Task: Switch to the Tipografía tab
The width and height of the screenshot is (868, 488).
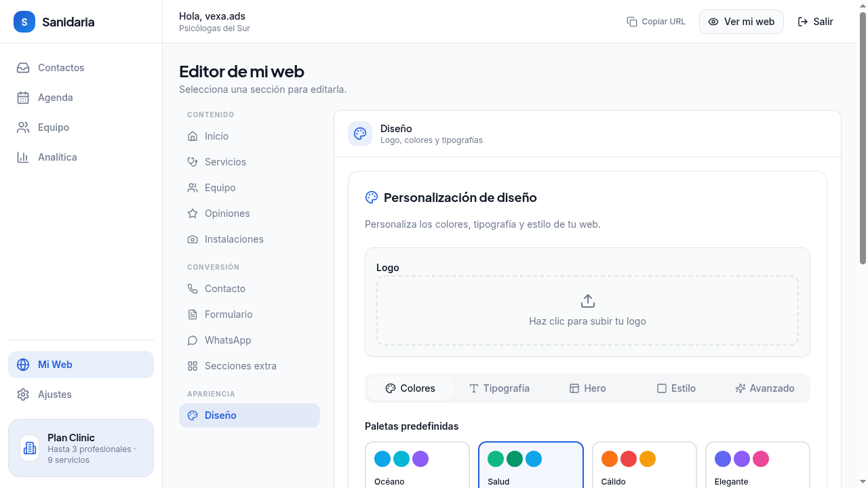Action: (x=499, y=388)
